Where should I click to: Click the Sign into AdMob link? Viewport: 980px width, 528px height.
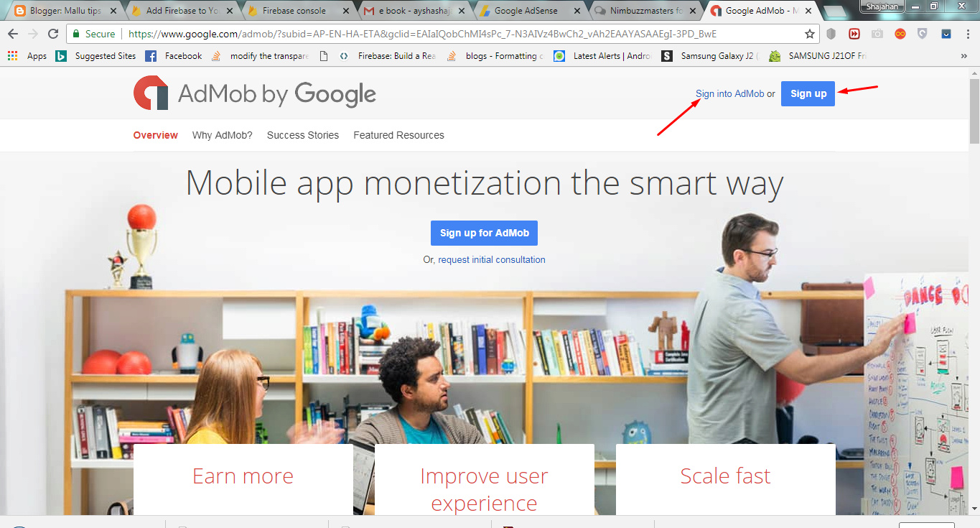730,93
